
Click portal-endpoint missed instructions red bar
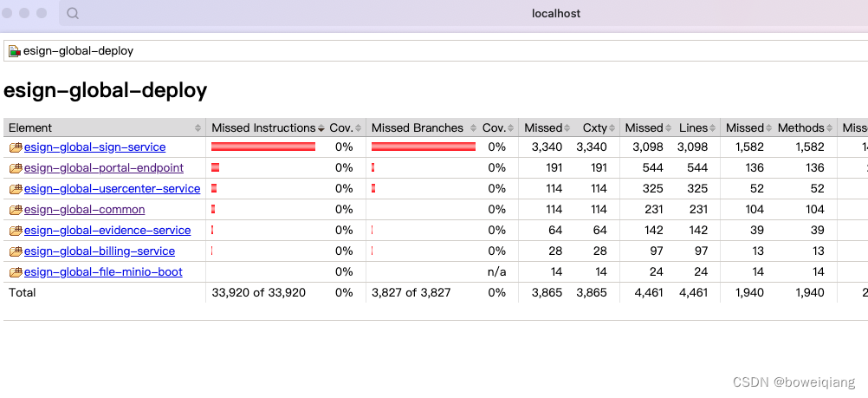click(x=216, y=167)
